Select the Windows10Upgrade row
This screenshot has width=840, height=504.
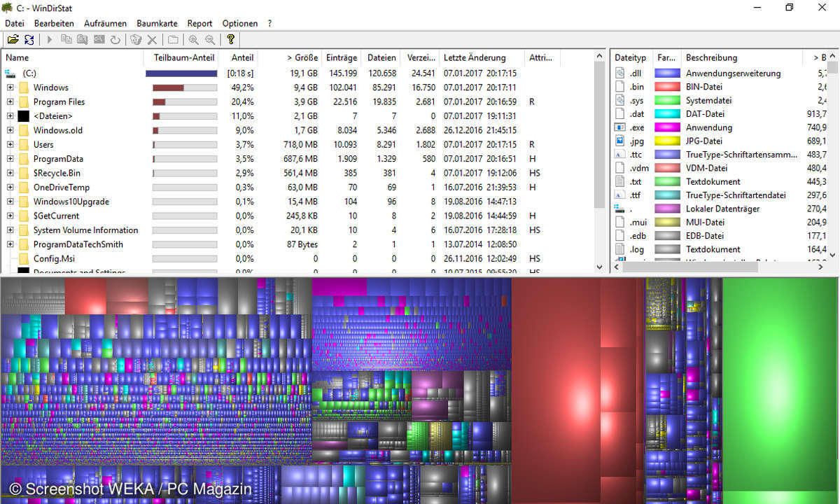pos(302,202)
